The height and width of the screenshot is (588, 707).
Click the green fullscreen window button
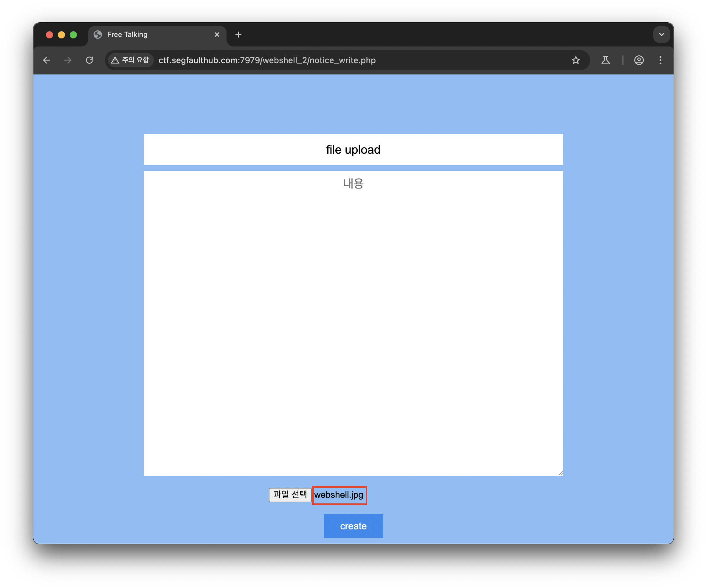(x=73, y=35)
